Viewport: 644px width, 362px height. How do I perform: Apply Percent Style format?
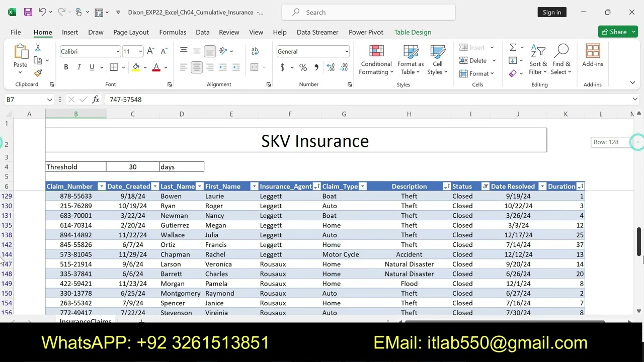pos(303,67)
